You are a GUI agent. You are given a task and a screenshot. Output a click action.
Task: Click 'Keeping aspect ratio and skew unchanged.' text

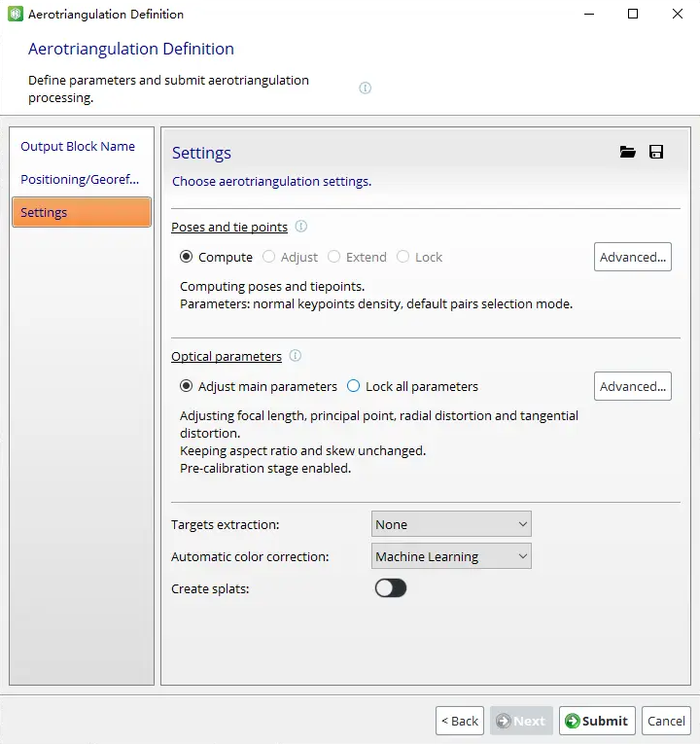(303, 450)
